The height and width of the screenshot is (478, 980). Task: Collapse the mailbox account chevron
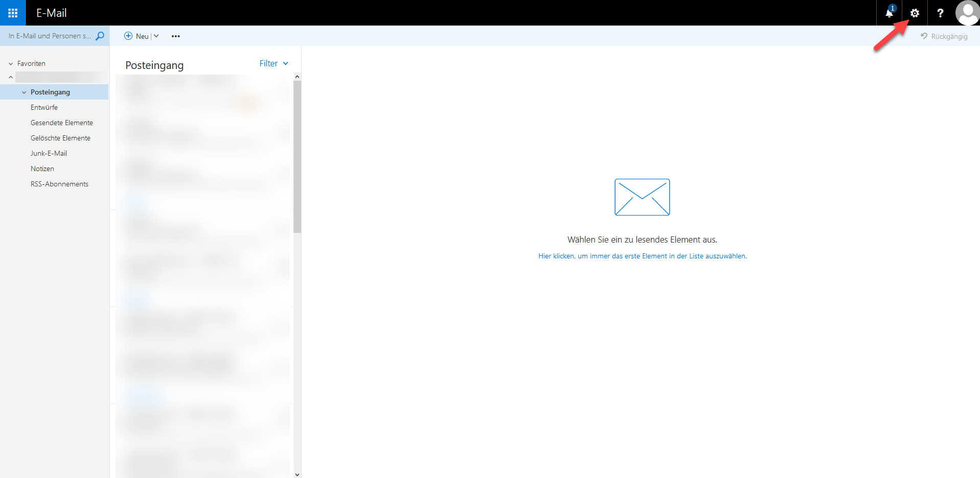[x=11, y=77]
